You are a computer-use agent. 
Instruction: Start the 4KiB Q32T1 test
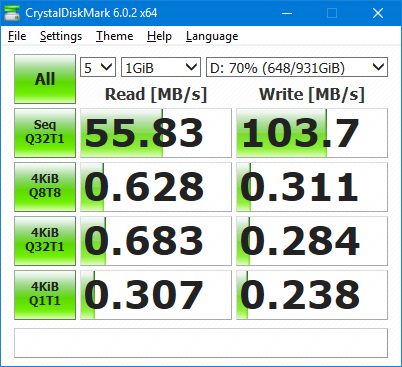[45, 241]
